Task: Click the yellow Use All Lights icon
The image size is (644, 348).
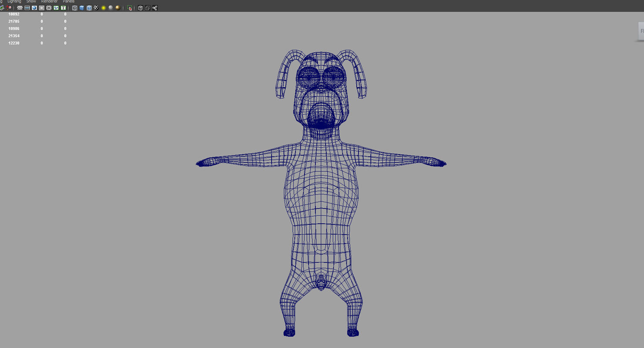Action: click(x=104, y=8)
